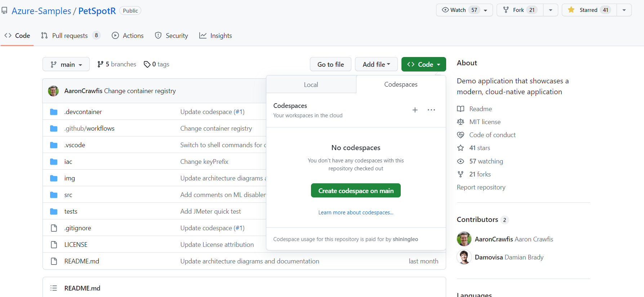Switch to the Local tab
This screenshot has height=297, width=644.
[311, 84]
